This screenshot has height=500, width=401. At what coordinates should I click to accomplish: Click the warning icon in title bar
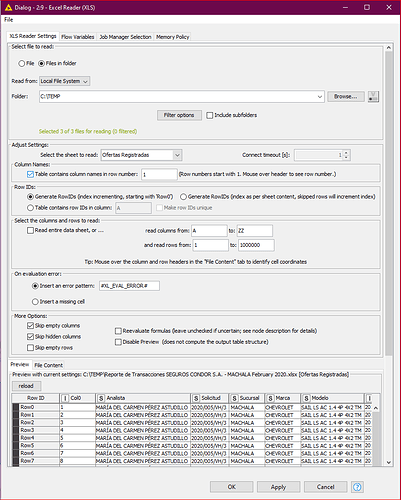coord(8,7)
